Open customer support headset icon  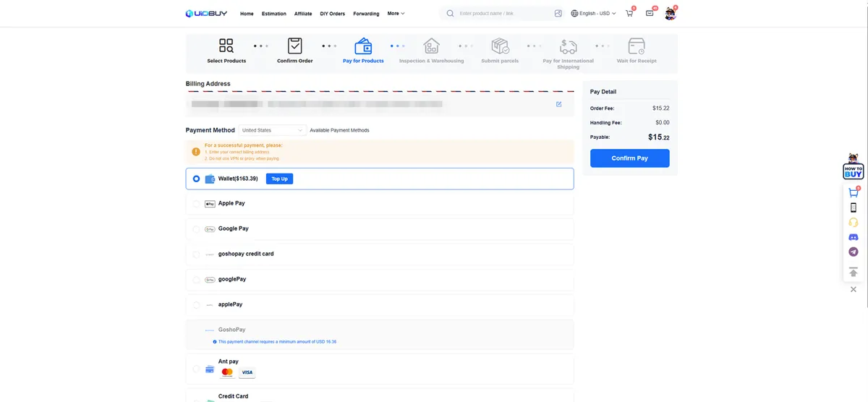(854, 223)
